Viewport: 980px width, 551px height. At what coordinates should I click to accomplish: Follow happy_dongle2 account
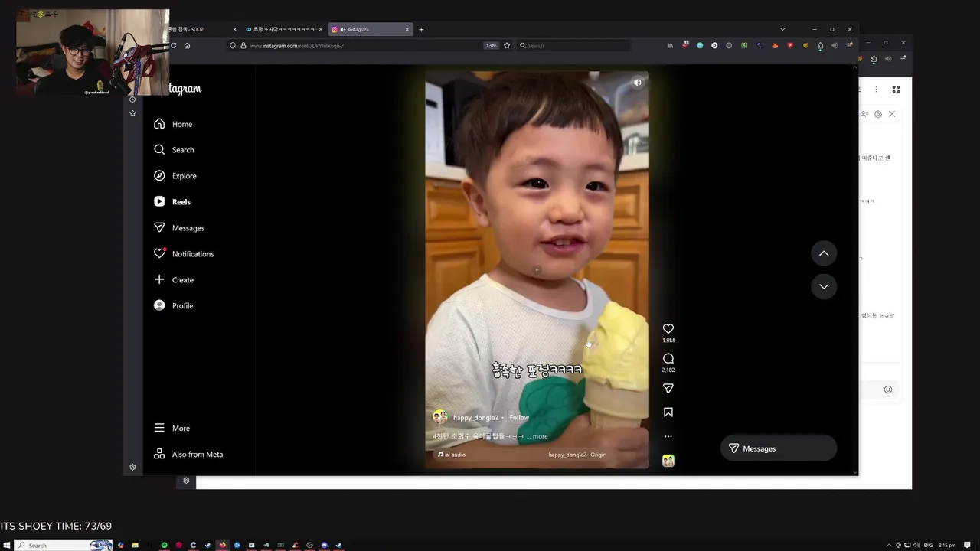[x=519, y=418]
